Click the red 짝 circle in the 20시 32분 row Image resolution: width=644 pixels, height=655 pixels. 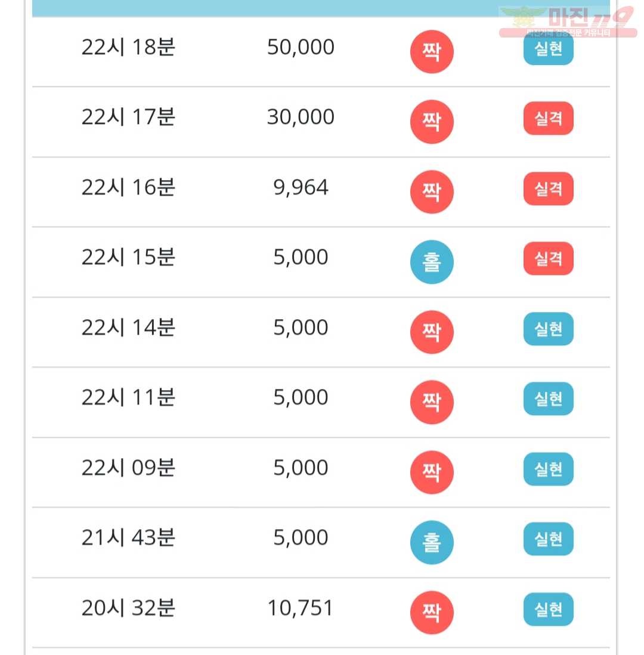point(432,613)
